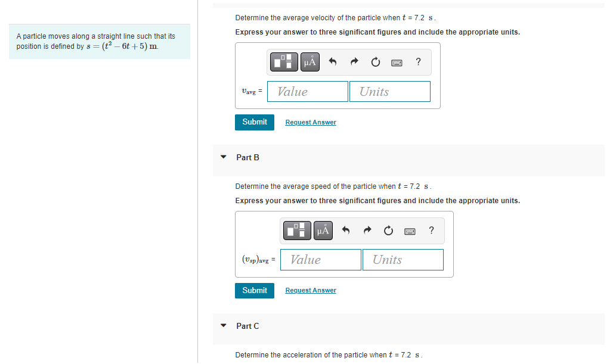Image resolution: width=616 pixels, height=364 pixels.
Task: Click Request Answer for Part A
Action: (x=310, y=122)
